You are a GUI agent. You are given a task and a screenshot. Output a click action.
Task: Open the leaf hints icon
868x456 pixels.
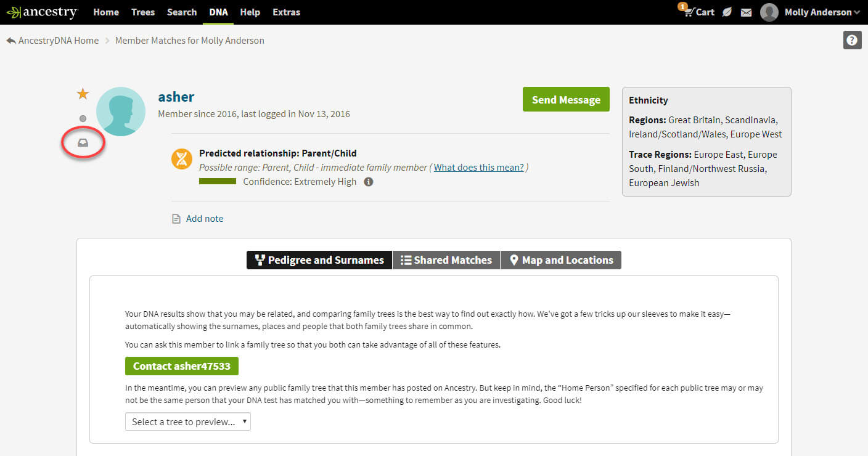[727, 12]
